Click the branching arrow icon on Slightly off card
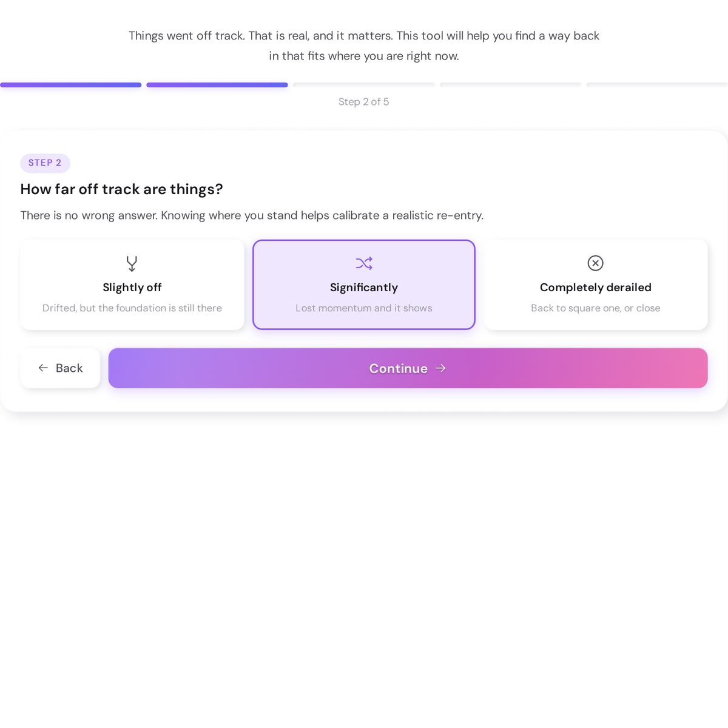Viewport: 728px width, 728px height. click(x=132, y=263)
